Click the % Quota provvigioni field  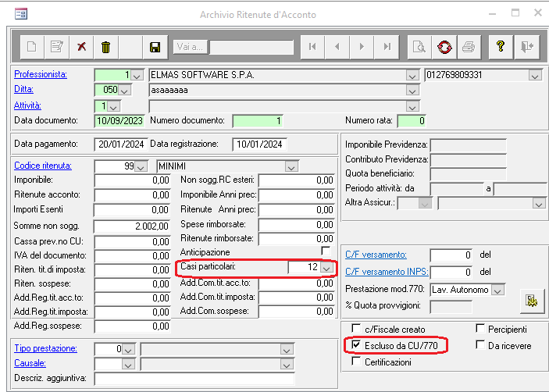click(451, 306)
